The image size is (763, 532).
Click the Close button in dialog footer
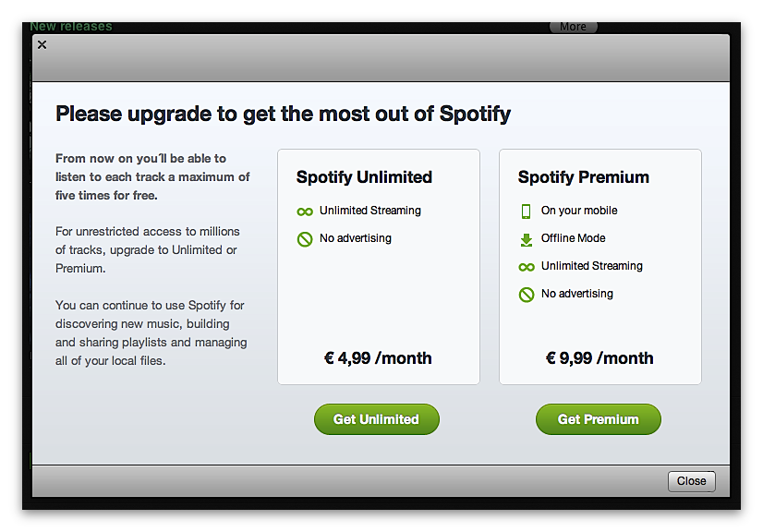coord(692,481)
